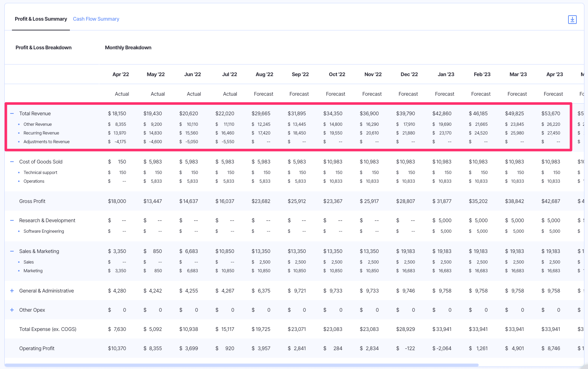Screen dimensions: 588x369
Task: Click the Total Expense (ex. COGS) row
Action: click(47, 329)
